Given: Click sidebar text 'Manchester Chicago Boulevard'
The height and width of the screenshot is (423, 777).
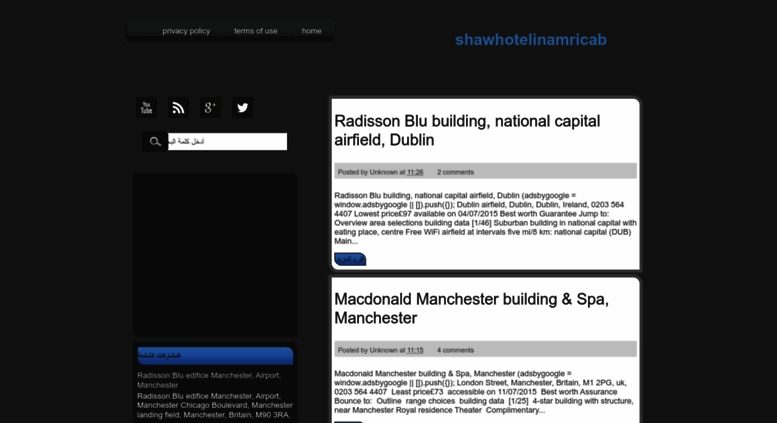Looking at the screenshot, I should pos(192,405).
